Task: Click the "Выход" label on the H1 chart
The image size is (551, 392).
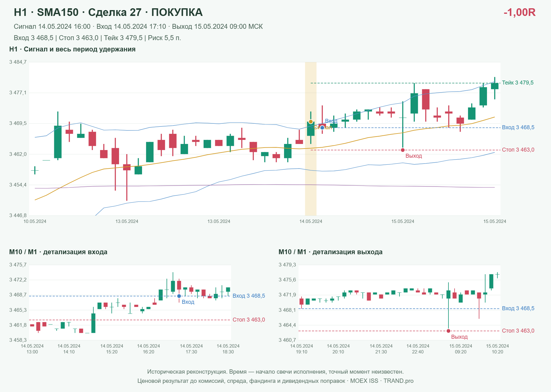Action: [x=414, y=156]
